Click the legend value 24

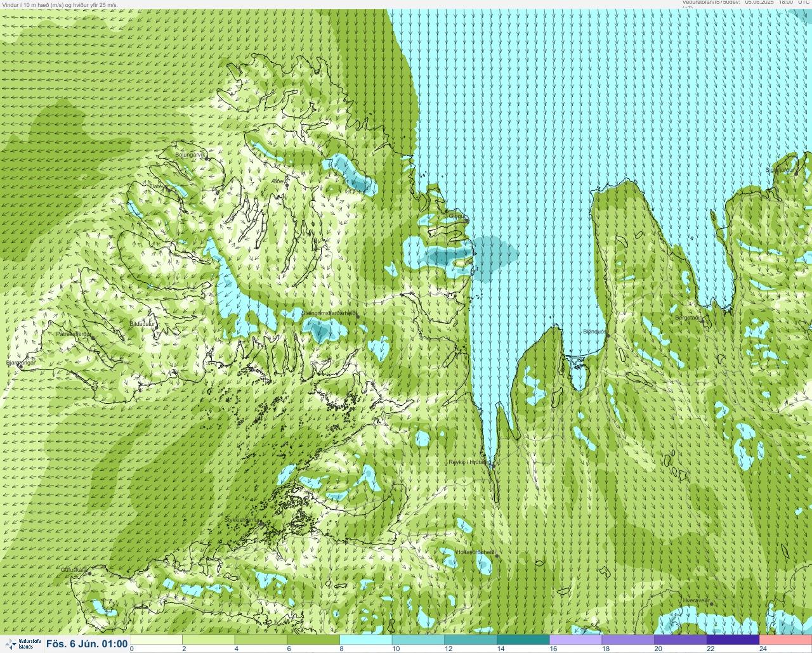(x=763, y=649)
